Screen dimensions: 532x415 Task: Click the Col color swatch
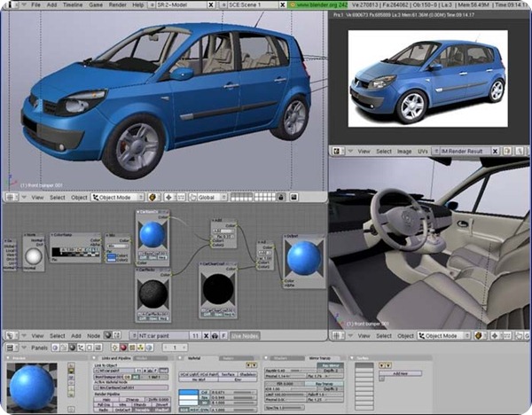coord(188,392)
